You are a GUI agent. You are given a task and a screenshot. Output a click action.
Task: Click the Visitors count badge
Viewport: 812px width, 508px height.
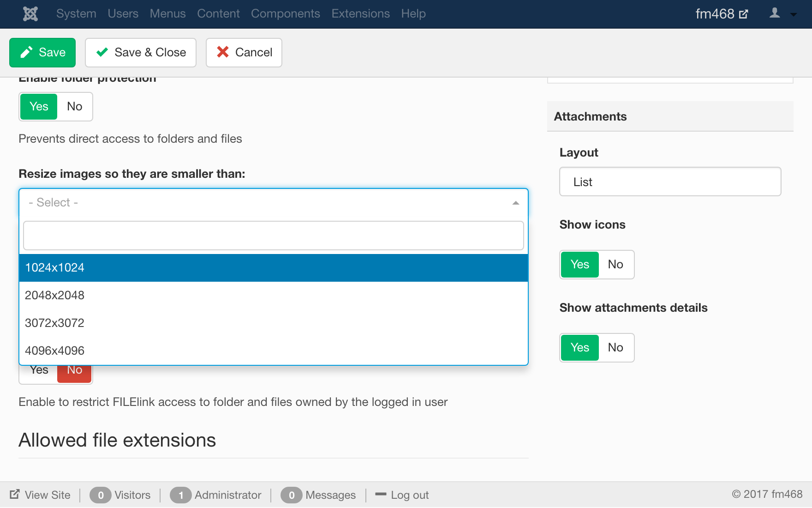pos(100,495)
